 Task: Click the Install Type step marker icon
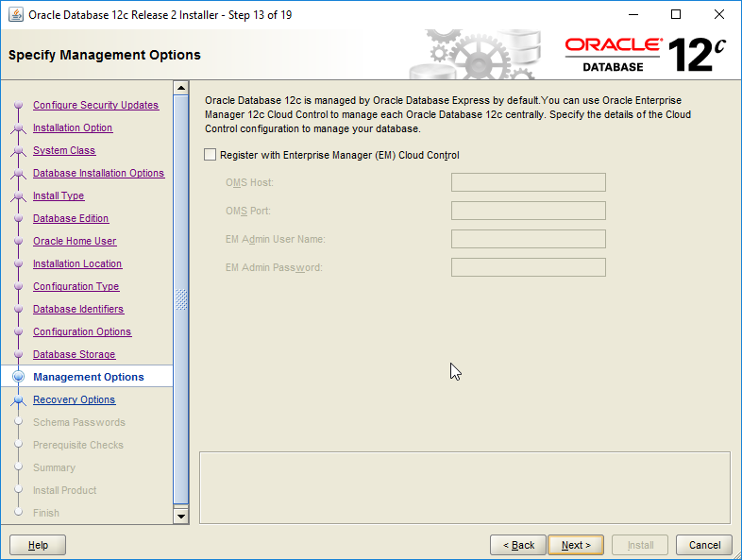(x=19, y=196)
